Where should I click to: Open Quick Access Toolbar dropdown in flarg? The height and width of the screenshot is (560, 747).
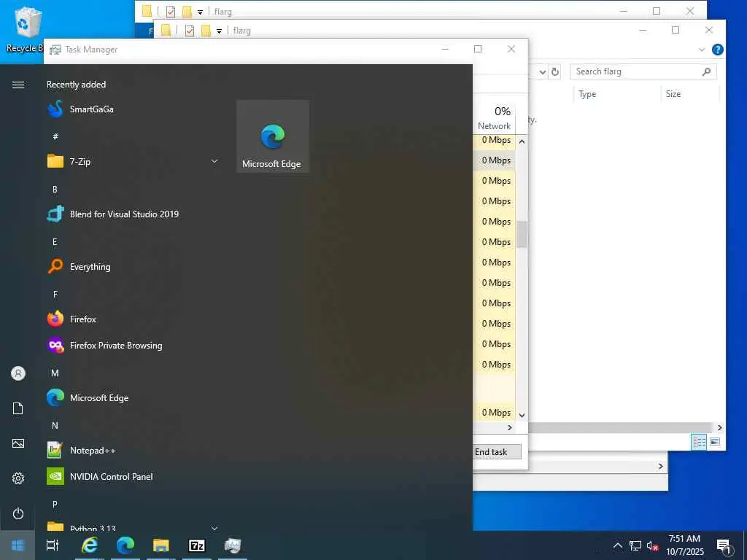coord(219,31)
